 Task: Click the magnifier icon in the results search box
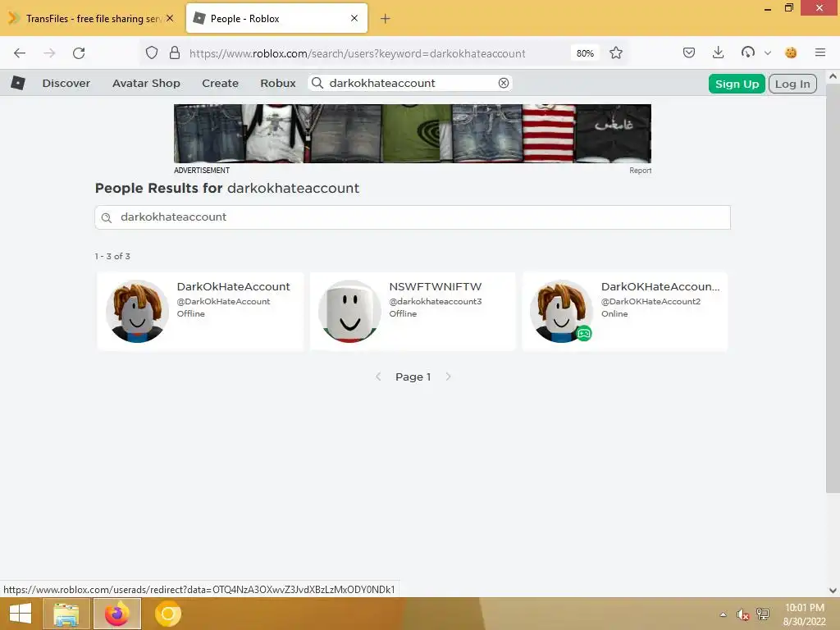(107, 217)
